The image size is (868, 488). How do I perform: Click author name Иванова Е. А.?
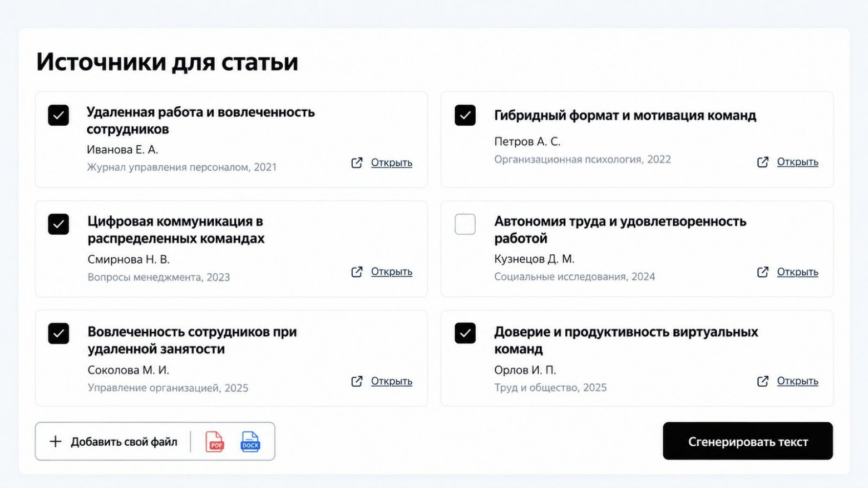point(122,150)
